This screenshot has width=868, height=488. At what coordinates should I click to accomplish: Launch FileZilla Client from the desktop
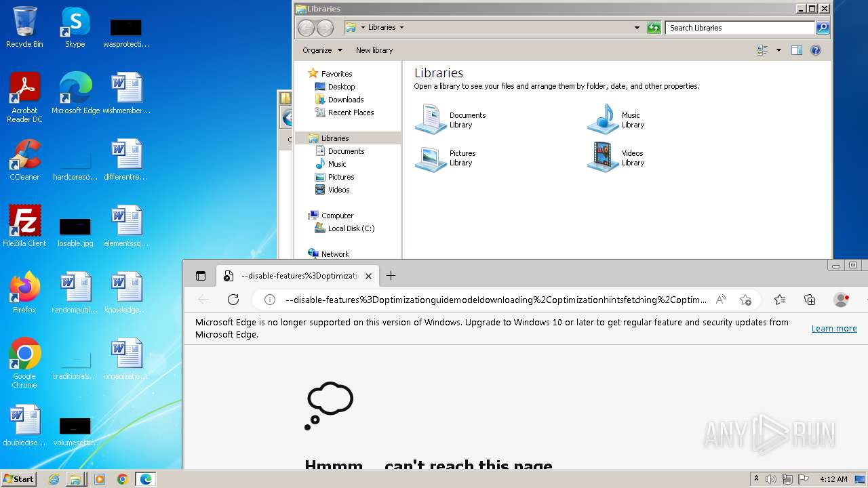[x=24, y=226]
